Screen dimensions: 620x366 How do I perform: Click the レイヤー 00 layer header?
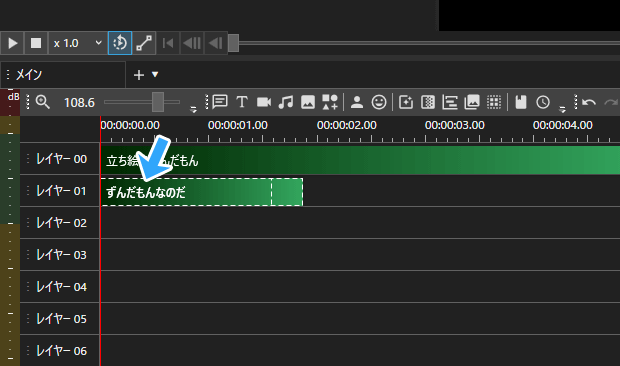(x=59, y=159)
